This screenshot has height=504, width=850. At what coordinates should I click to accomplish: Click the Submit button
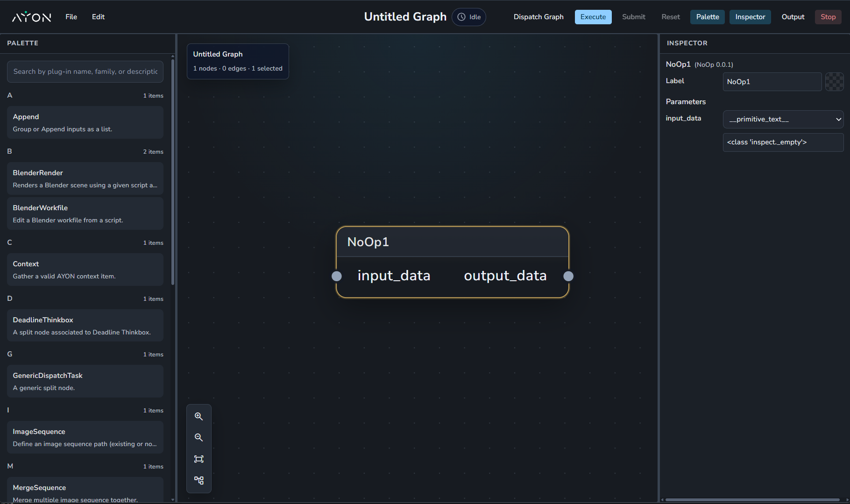tap(634, 17)
